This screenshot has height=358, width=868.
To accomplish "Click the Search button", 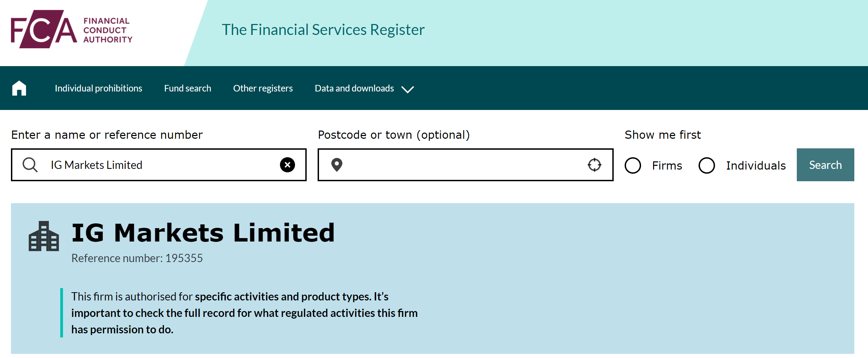I will click(825, 165).
